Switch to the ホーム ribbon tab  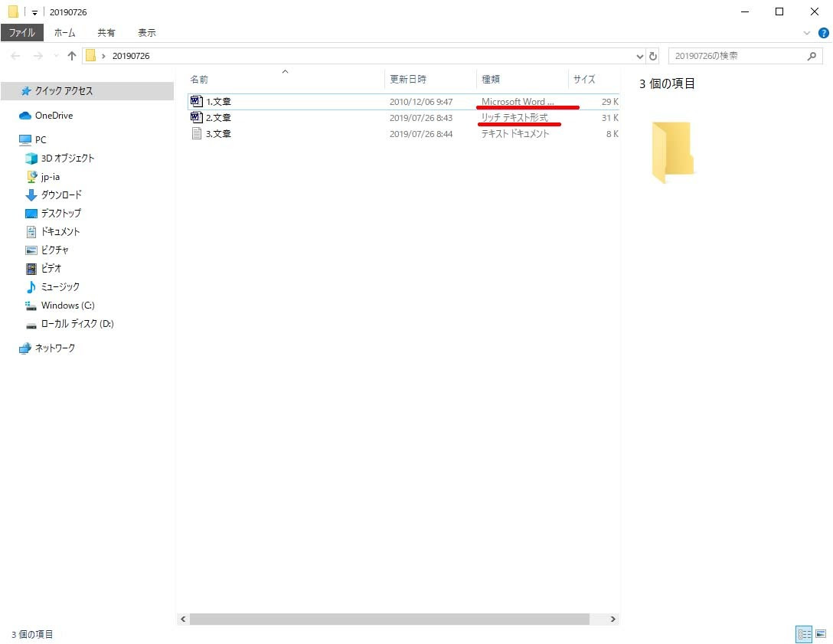[64, 33]
